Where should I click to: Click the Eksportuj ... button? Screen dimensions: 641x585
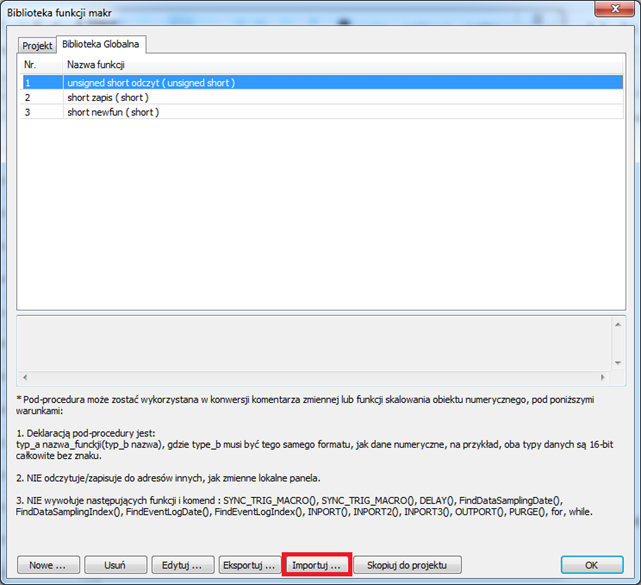(x=250, y=565)
